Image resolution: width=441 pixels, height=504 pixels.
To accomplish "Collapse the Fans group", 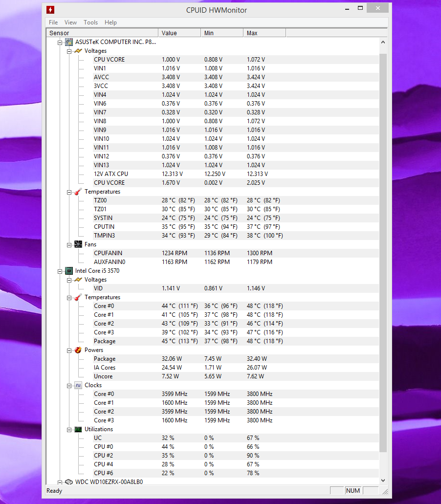I will (69, 245).
